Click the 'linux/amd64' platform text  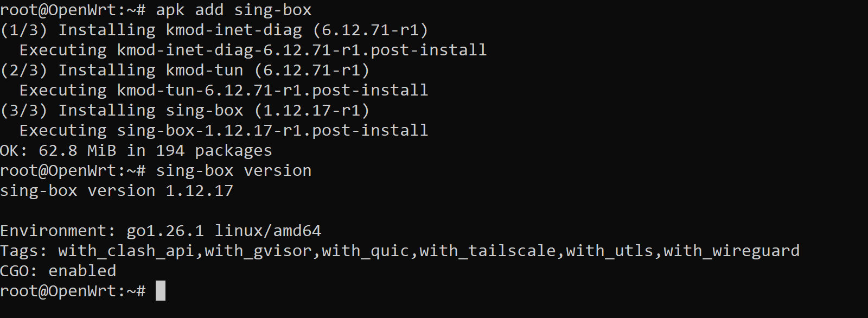[x=268, y=231]
